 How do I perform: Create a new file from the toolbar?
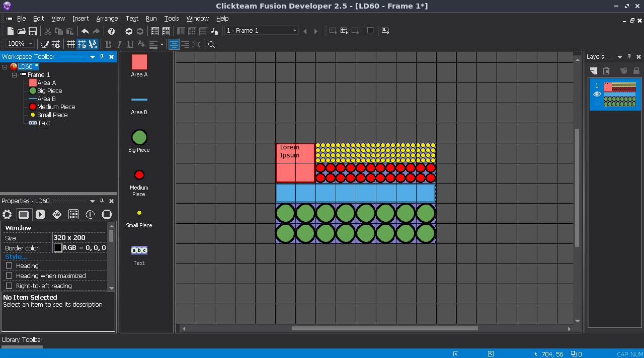[x=10, y=31]
